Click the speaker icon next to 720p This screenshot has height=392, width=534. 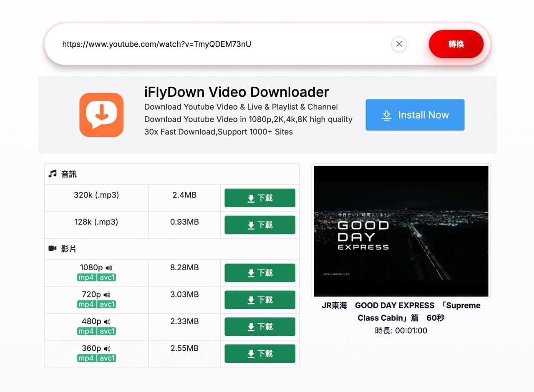pyautogui.click(x=107, y=295)
